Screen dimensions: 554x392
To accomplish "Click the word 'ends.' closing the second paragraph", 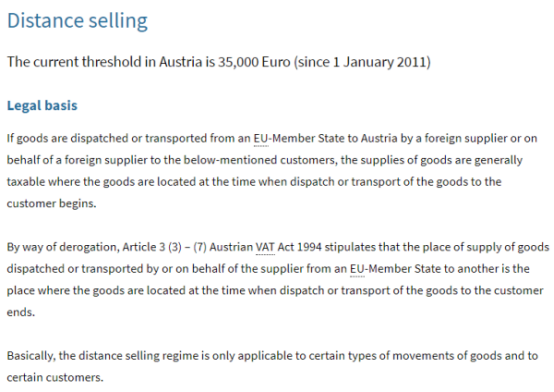I will [x=21, y=312].
